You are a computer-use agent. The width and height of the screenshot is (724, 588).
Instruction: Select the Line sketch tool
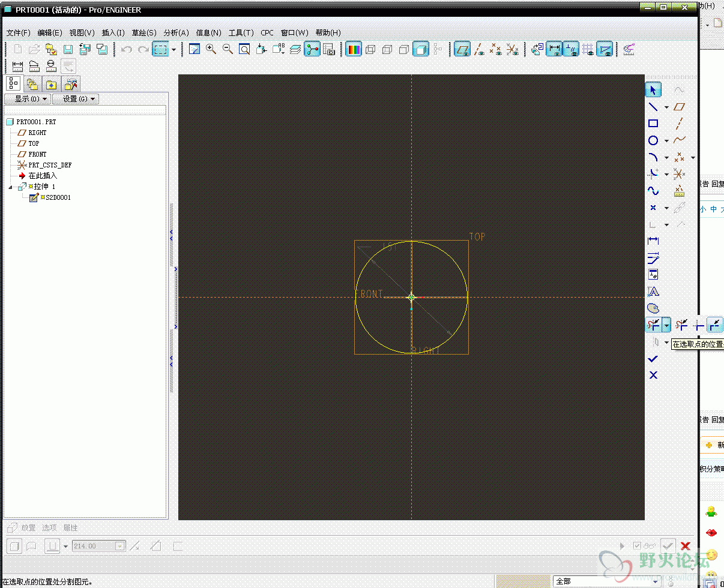click(653, 107)
